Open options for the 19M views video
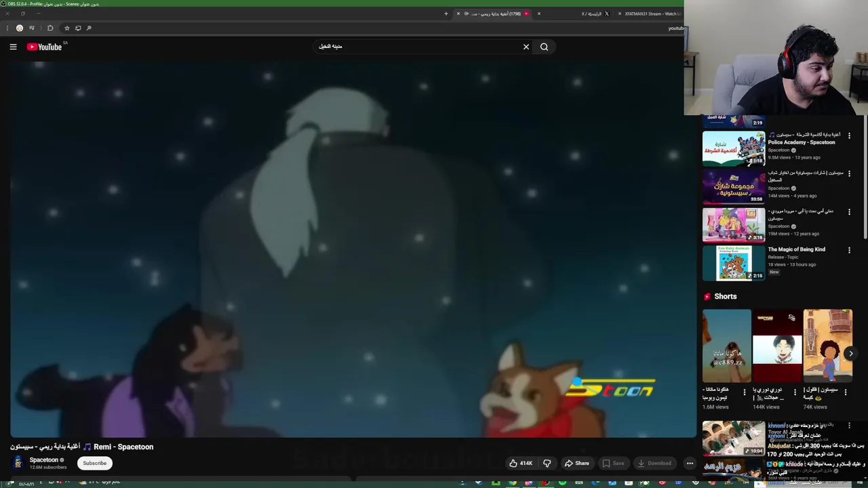Image resolution: width=868 pixels, height=488 pixels. tap(849, 212)
